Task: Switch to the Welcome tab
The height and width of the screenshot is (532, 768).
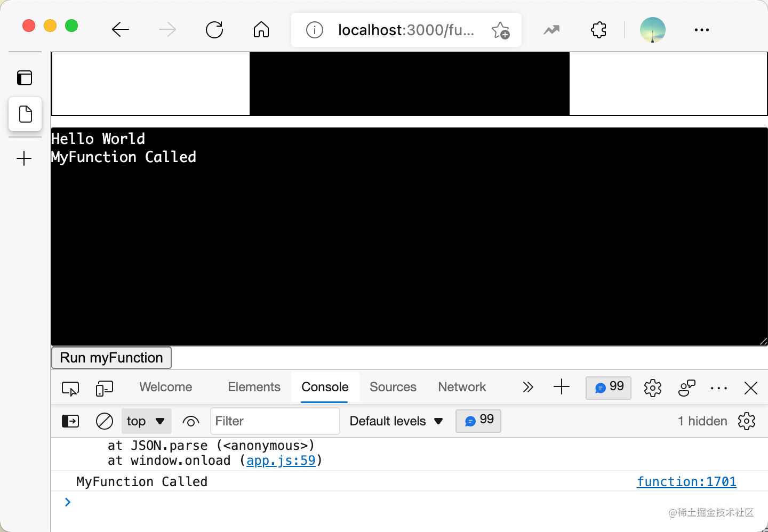Action: 166,387
